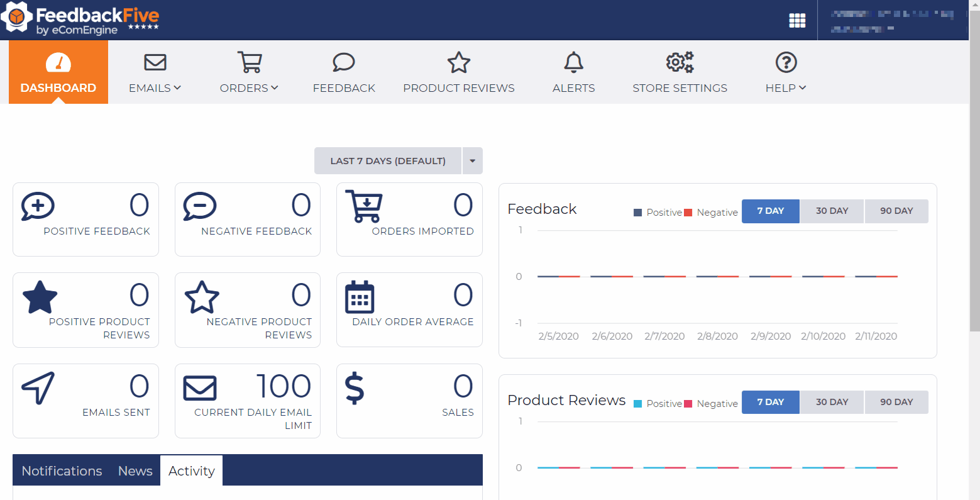Select 30 DAY view on Feedback chart
The image size is (980, 500).
click(x=831, y=211)
